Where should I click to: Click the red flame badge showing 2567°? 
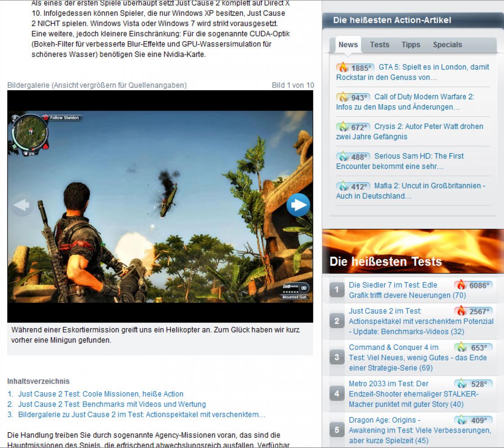click(473, 311)
